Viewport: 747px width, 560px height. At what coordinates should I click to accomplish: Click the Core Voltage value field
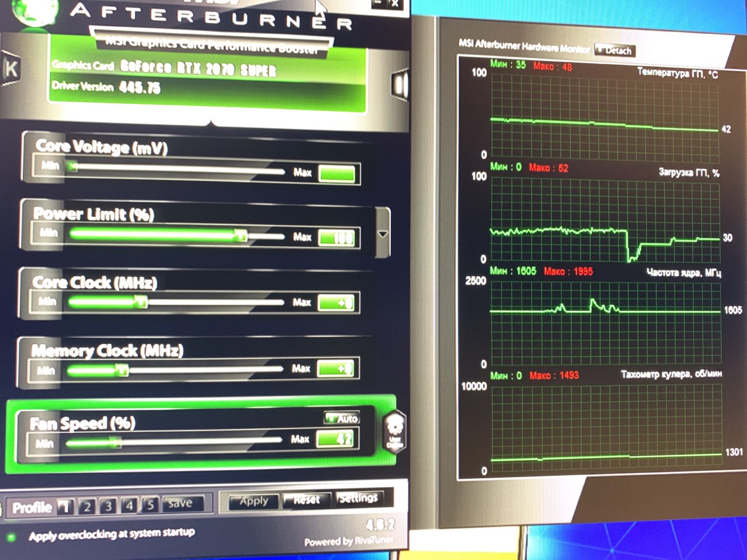[x=337, y=174]
